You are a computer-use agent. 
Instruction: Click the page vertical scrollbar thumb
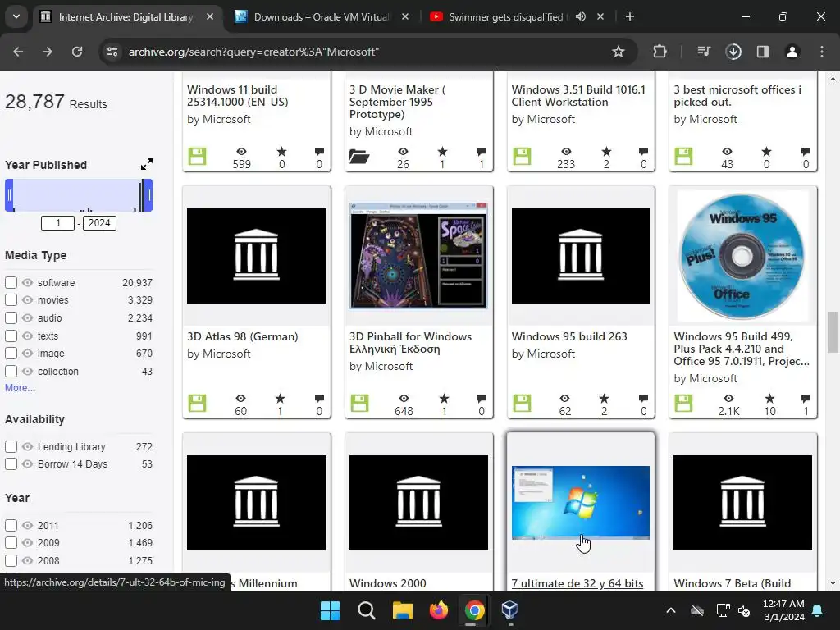pyautogui.click(x=833, y=331)
